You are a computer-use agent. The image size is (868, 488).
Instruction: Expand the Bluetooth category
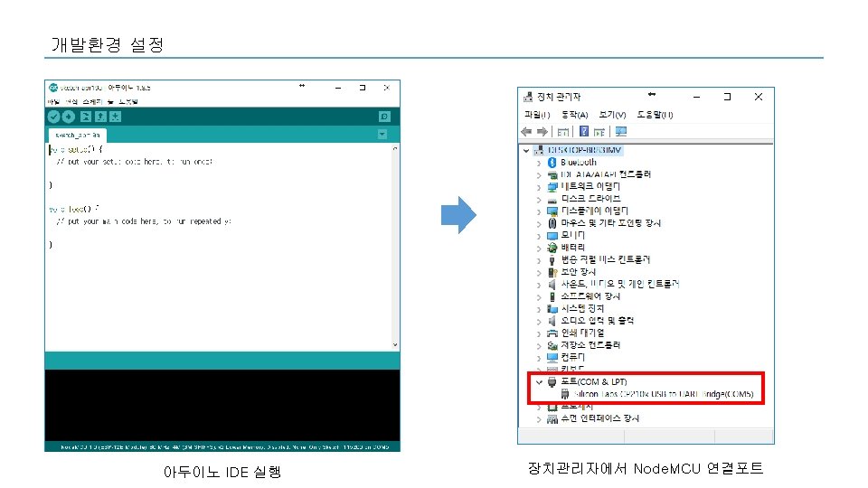click(539, 163)
